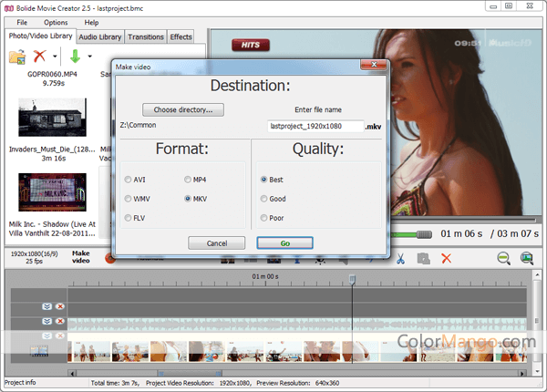Click the Choose directory button

point(182,109)
